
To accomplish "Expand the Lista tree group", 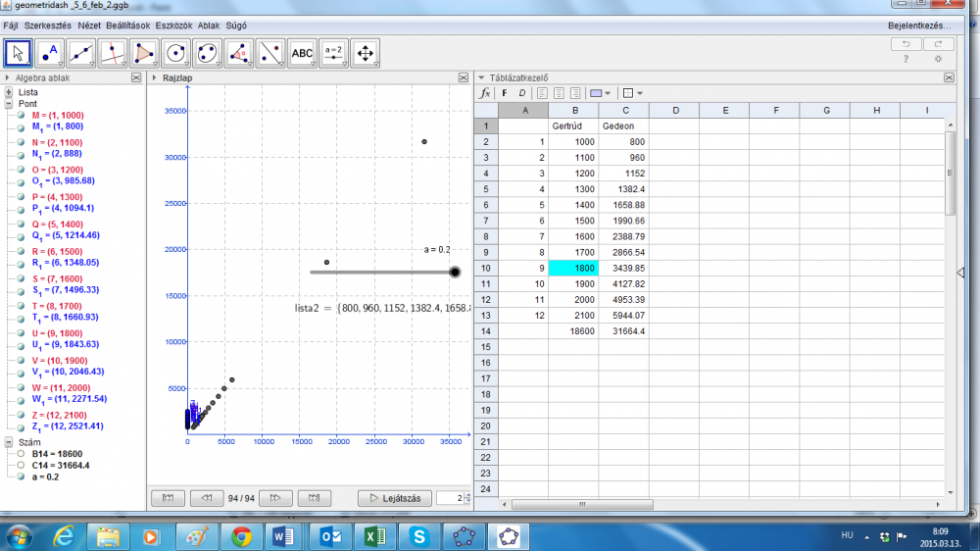I will click(x=9, y=92).
